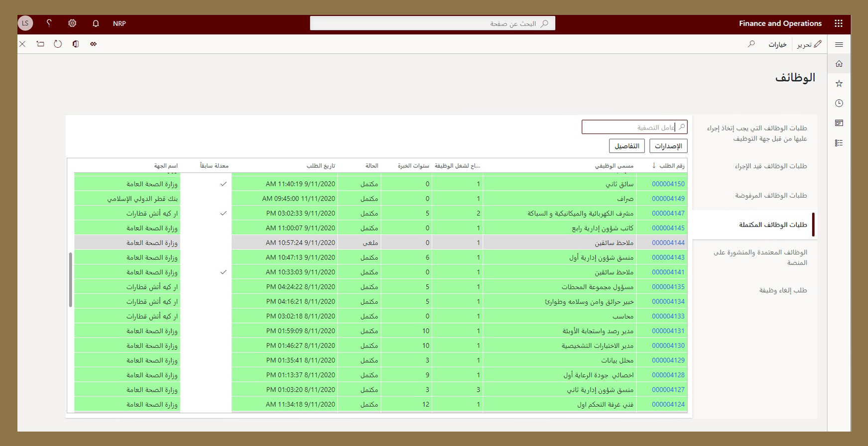Click تاريخ الطلب column header
Viewport: 868px width, 446px height.
coord(321,166)
